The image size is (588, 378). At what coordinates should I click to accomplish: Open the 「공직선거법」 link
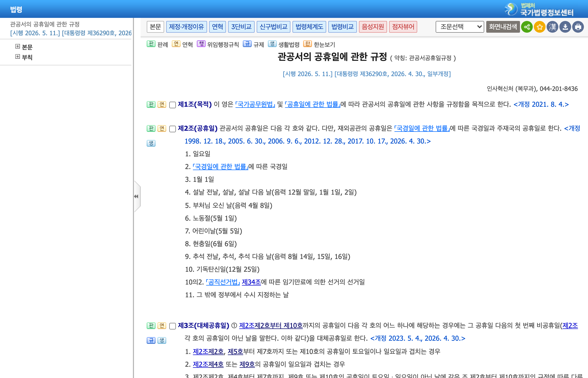[223, 282]
